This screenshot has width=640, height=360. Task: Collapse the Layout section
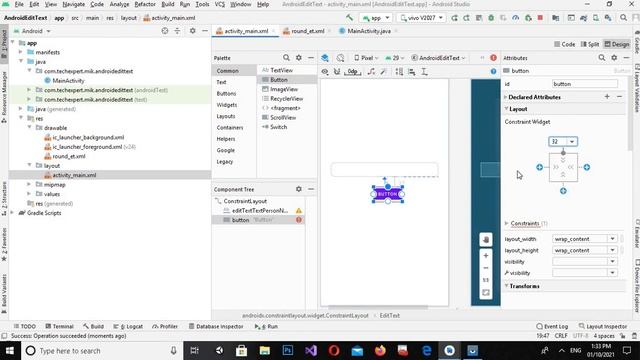tap(506, 109)
